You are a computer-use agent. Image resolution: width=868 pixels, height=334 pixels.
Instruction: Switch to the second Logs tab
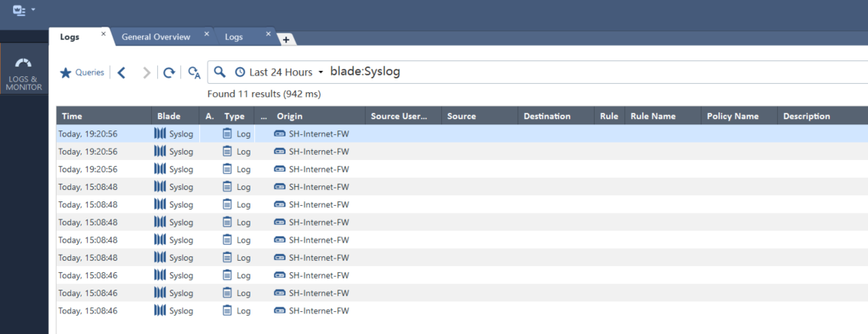click(x=234, y=37)
